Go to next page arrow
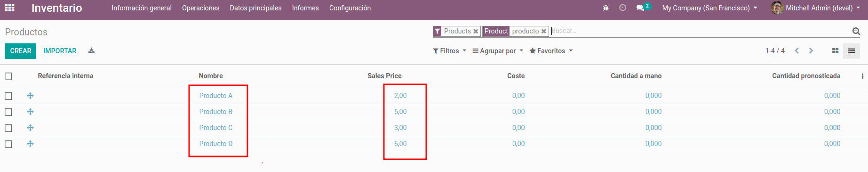 pyautogui.click(x=811, y=51)
